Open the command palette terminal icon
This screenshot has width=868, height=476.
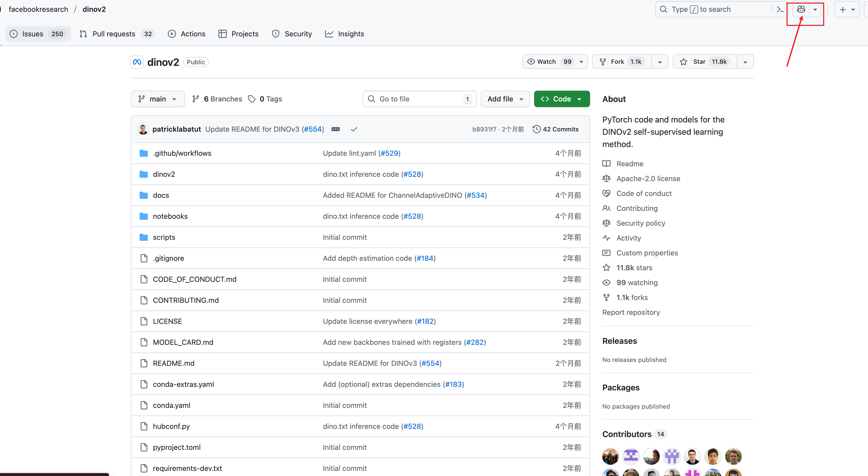[x=780, y=9]
